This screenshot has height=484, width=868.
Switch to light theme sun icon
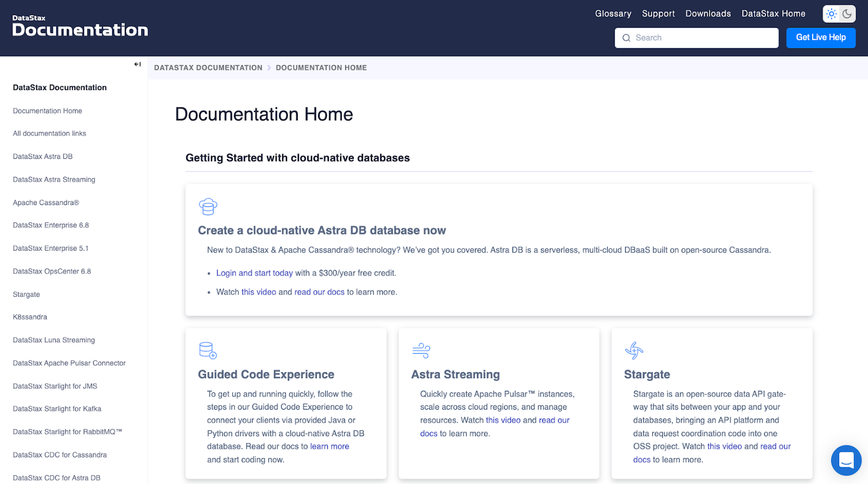[x=831, y=14]
